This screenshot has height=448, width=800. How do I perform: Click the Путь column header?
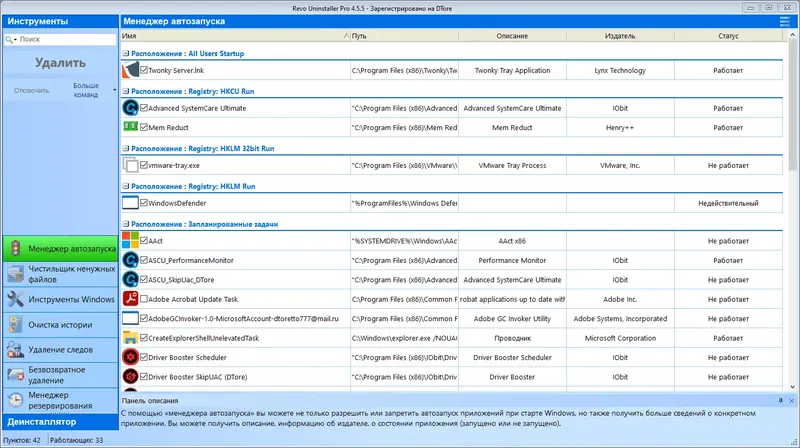pyautogui.click(x=404, y=36)
